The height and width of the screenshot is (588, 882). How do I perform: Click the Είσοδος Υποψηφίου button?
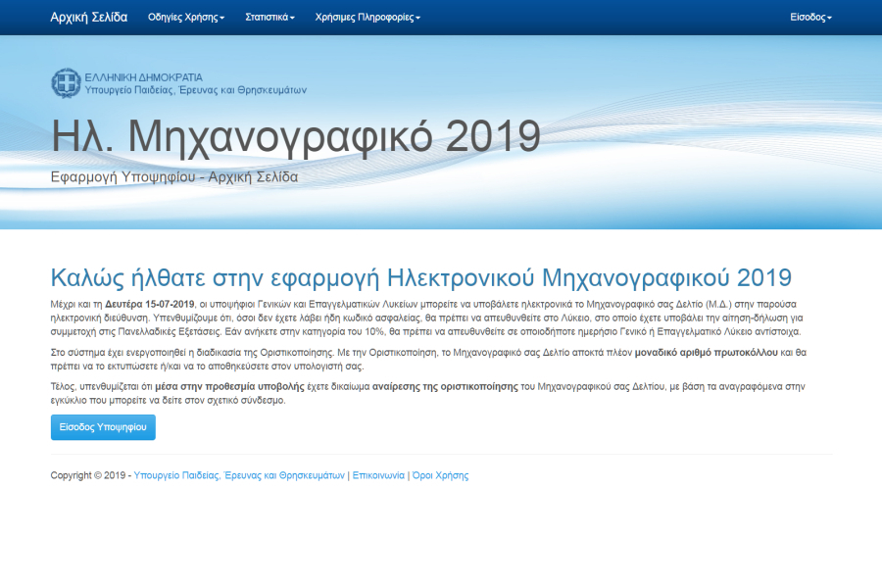tap(103, 427)
